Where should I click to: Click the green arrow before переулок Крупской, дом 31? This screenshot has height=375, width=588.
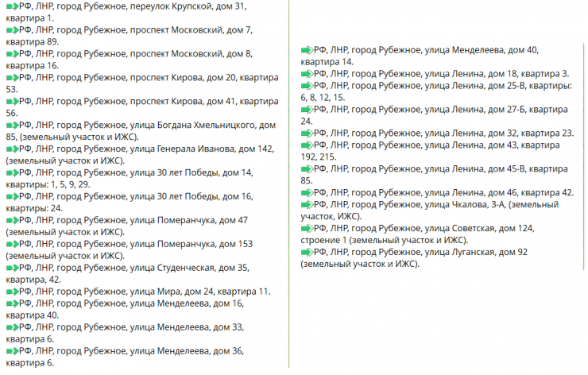(11, 6)
